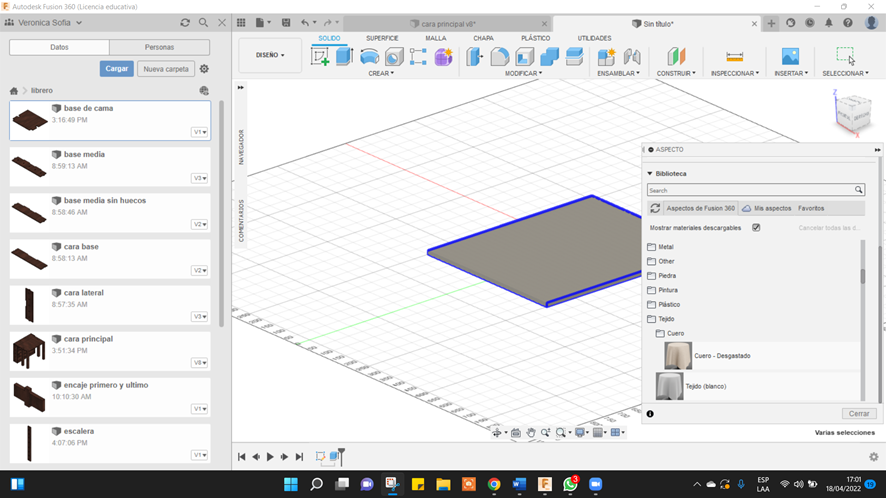Click Cerrar to close Aspecto dialog
This screenshot has height=498, width=886.
[859, 413]
